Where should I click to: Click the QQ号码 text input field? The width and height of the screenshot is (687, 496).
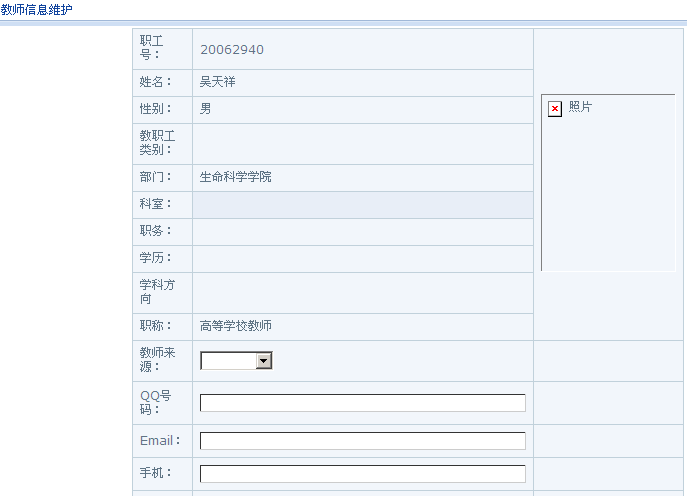point(362,403)
